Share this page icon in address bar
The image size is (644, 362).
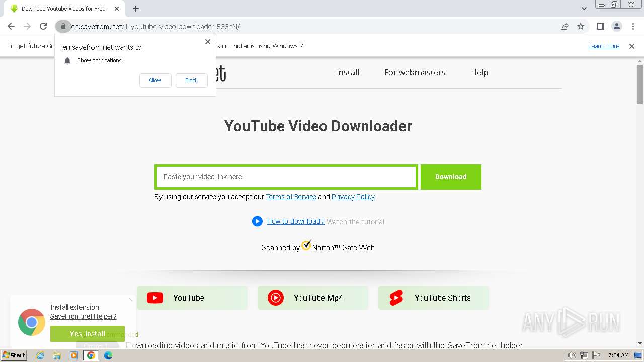coord(565,26)
